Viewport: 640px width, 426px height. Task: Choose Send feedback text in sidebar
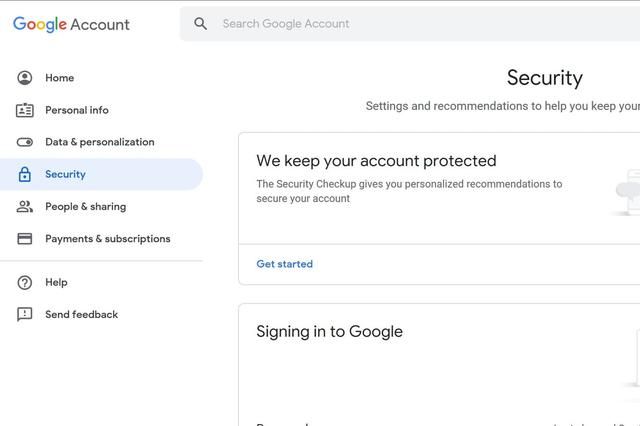point(82,315)
